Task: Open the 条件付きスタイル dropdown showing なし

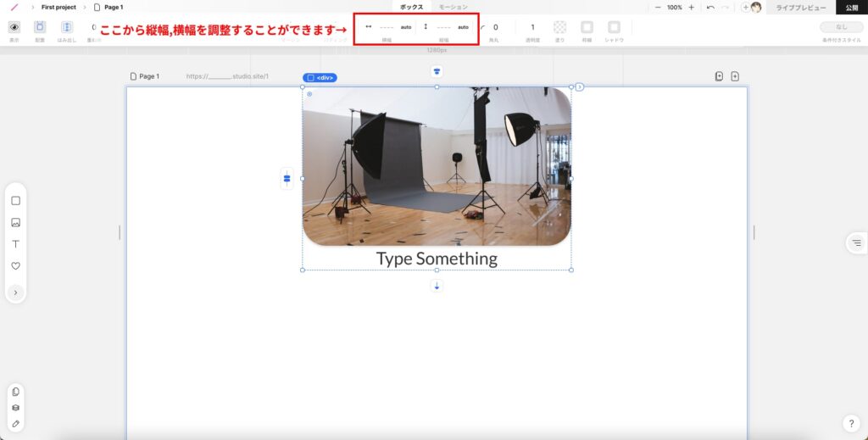Action: [841, 27]
